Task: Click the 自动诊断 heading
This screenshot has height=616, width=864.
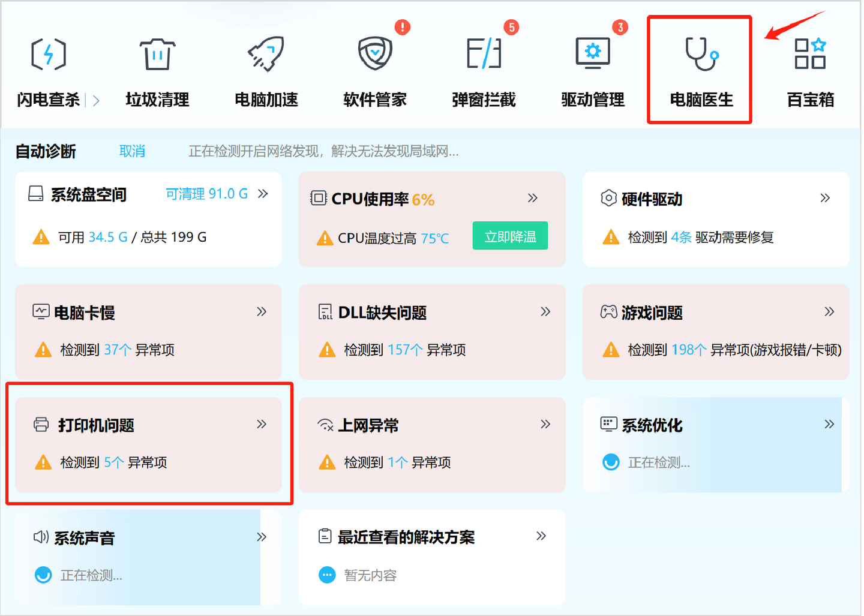Action: click(x=46, y=151)
